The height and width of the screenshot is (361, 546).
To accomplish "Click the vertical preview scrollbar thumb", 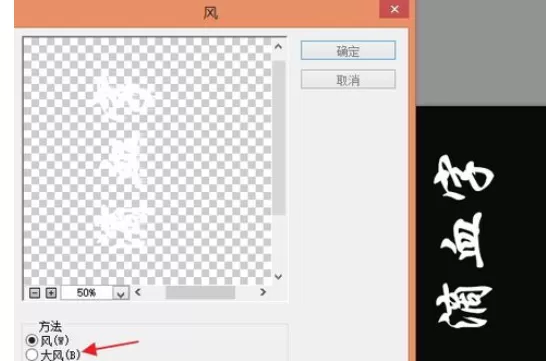I will [x=279, y=138].
